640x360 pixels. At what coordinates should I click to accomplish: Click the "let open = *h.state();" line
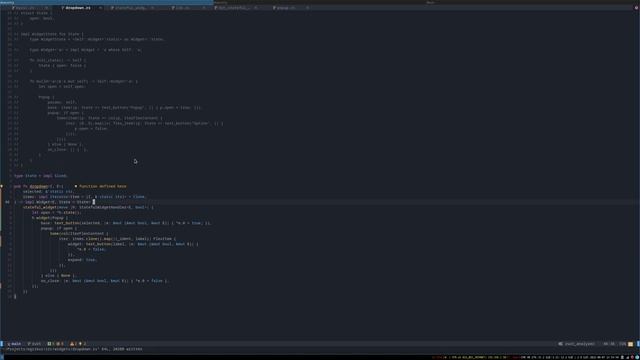[57, 213]
